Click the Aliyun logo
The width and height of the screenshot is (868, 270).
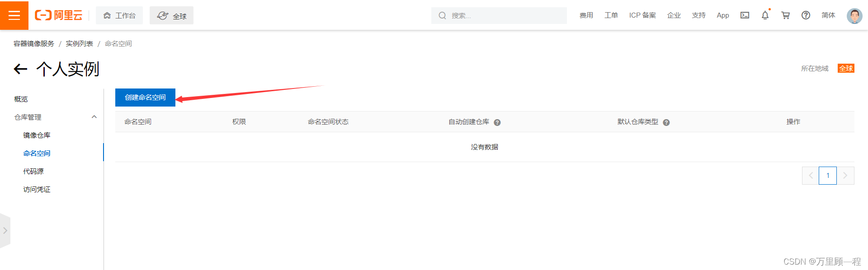point(59,15)
